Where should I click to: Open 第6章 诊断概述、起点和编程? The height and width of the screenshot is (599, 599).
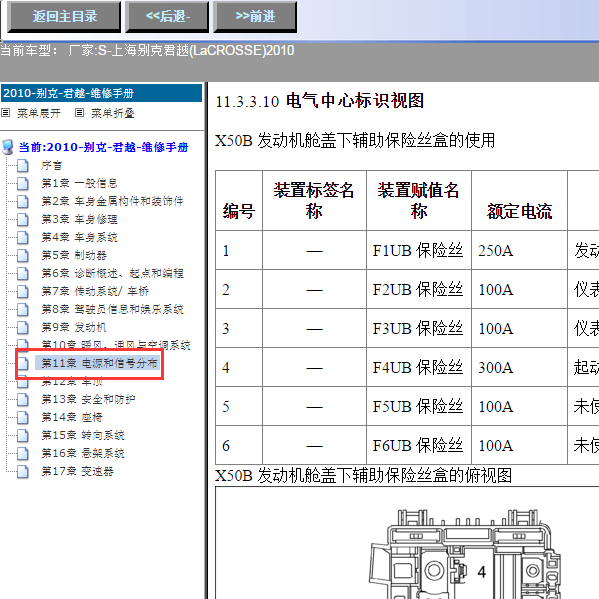point(112,273)
